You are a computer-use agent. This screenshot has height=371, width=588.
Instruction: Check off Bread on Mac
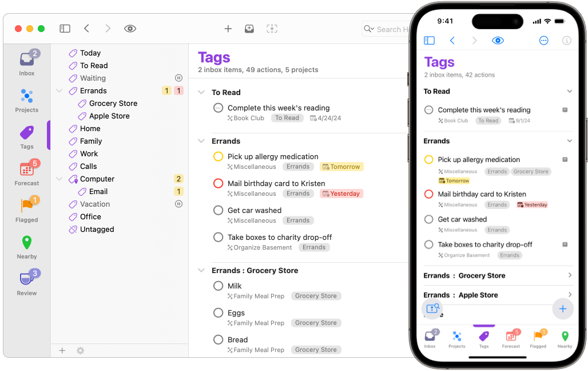pyautogui.click(x=218, y=340)
